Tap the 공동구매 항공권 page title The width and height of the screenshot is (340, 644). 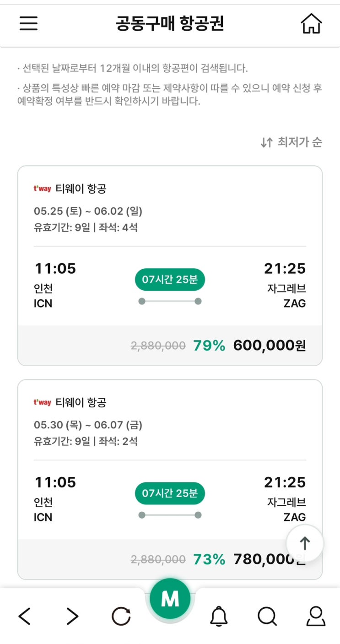[x=170, y=23]
